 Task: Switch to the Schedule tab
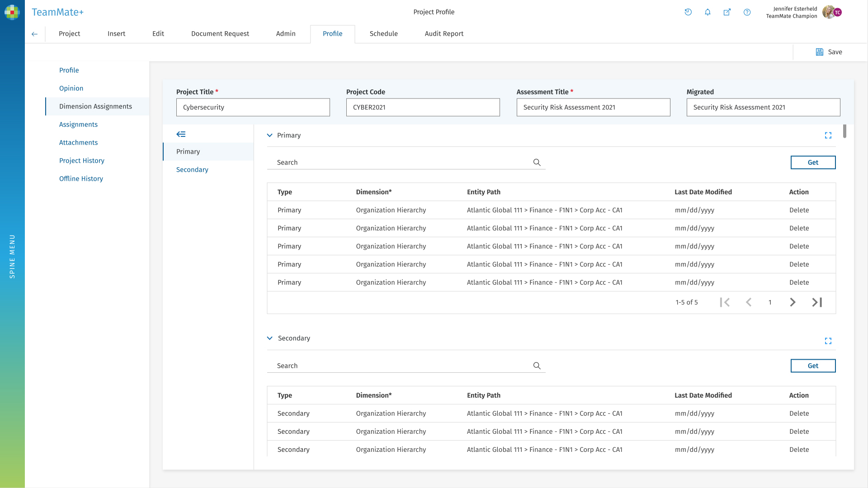click(x=383, y=34)
